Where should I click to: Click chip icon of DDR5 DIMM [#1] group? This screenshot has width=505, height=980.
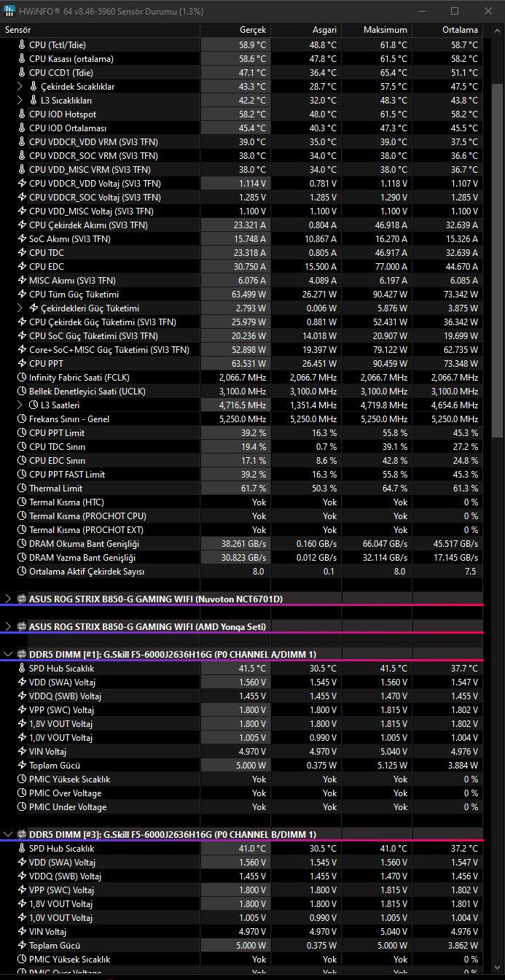point(21,654)
